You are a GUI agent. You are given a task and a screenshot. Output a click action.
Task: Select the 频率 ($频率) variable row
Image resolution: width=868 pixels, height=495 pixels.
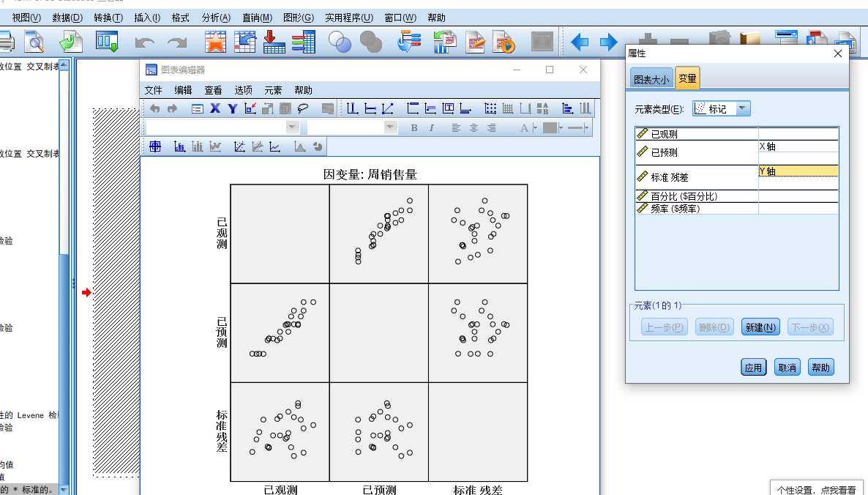(x=737, y=209)
